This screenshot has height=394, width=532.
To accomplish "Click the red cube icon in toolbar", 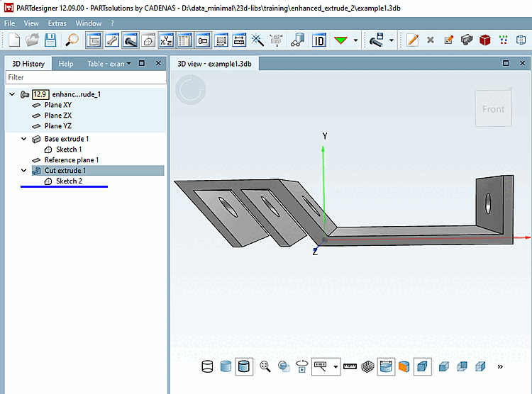I will 485,40.
